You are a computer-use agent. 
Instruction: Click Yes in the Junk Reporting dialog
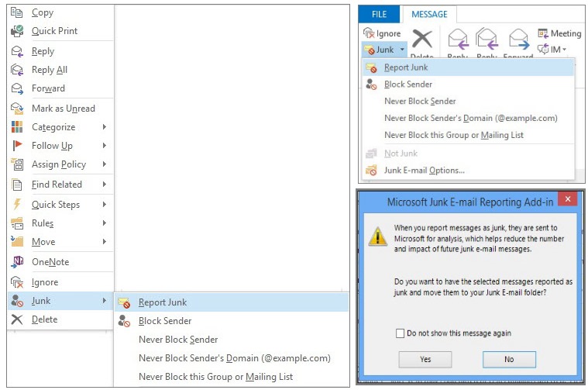click(x=425, y=360)
